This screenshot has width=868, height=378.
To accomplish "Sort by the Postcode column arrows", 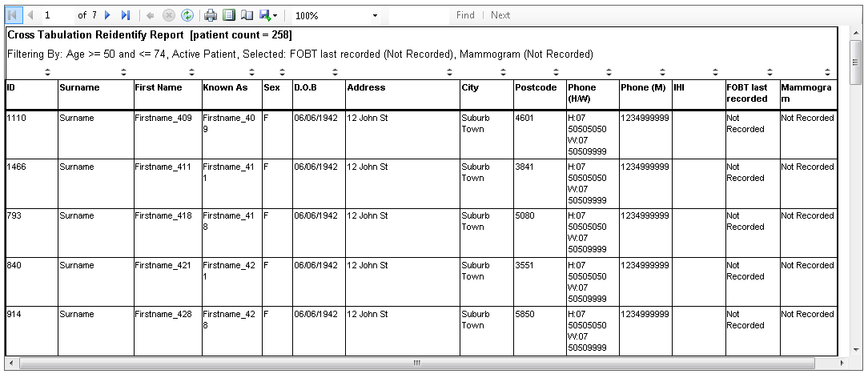I will coord(556,72).
